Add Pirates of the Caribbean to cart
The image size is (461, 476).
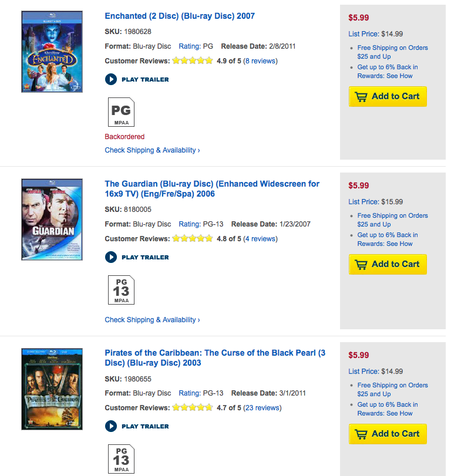[x=388, y=434]
